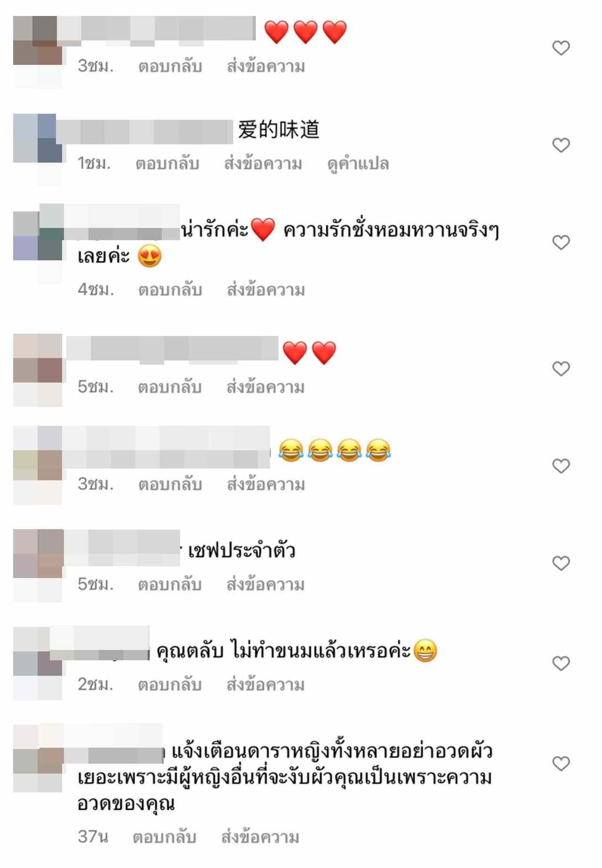Tap heart beside เชฟประจำตัว comment
The width and height of the screenshot is (602, 868).
(x=561, y=563)
